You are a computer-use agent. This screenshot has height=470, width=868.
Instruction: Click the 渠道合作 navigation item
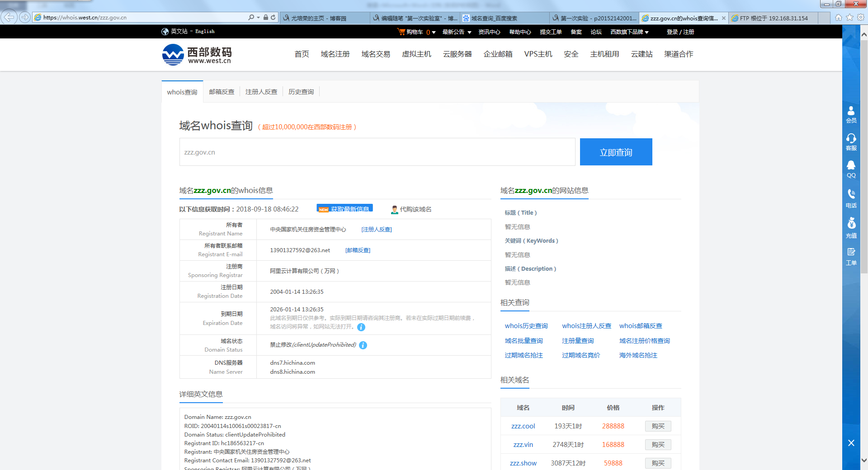pos(679,54)
